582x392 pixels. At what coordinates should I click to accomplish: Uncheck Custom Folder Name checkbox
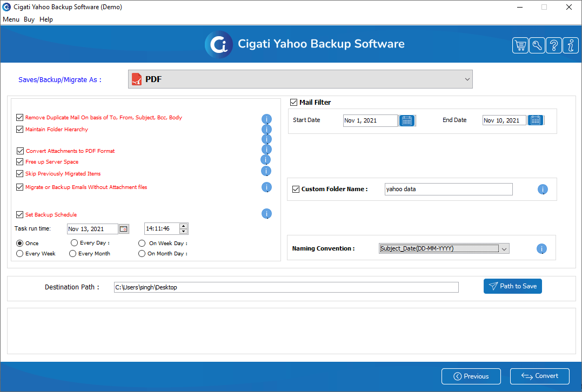click(x=296, y=189)
